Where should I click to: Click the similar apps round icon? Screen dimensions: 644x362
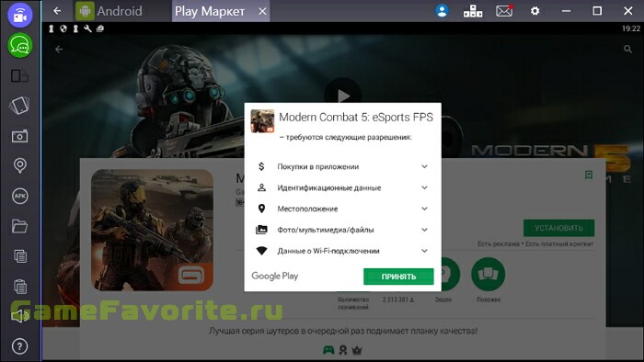tap(489, 274)
